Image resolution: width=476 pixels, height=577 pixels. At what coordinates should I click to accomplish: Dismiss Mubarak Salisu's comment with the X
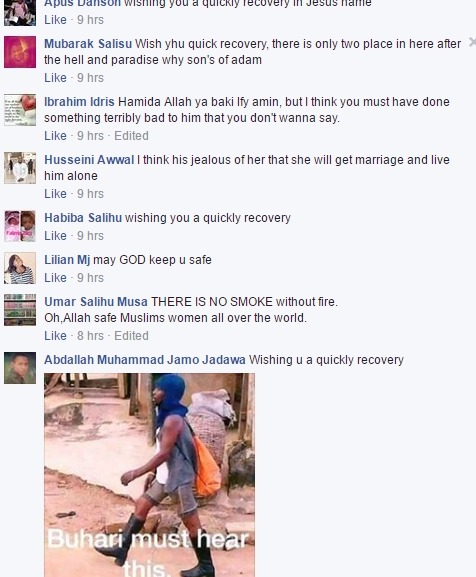pos(472,42)
